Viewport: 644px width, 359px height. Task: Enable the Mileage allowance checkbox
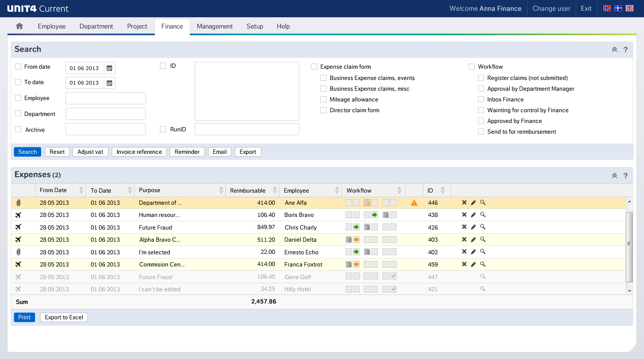(x=323, y=100)
